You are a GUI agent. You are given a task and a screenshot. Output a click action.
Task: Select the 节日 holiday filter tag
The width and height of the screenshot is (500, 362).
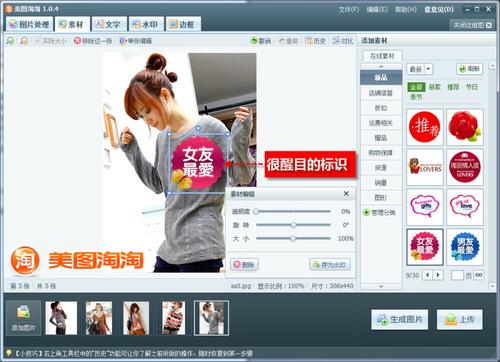(x=471, y=87)
